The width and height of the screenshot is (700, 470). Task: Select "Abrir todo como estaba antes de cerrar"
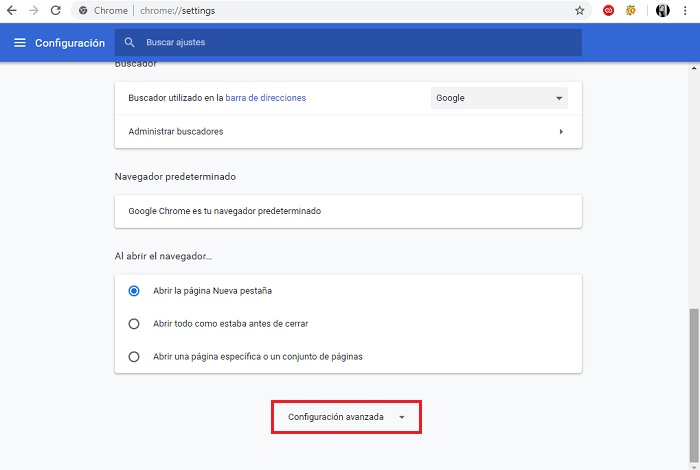[x=134, y=324]
